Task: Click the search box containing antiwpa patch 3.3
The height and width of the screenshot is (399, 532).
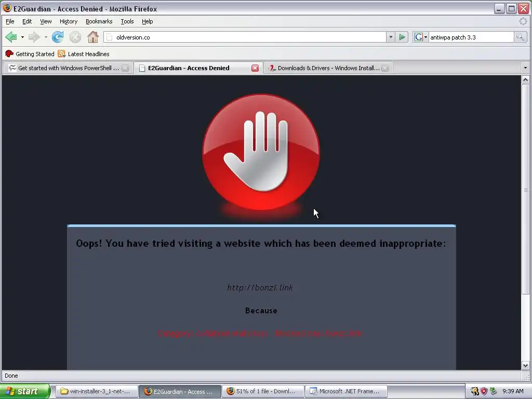Action: (x=471, y=37)
